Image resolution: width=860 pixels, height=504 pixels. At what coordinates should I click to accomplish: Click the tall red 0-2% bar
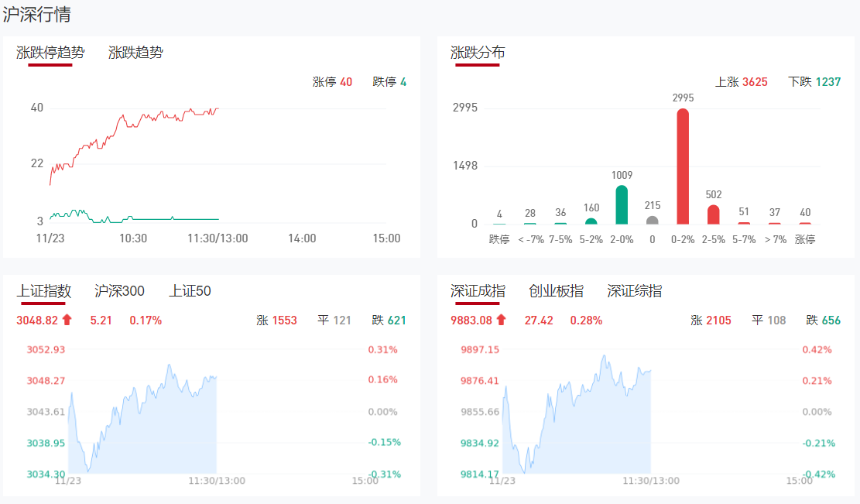click(x=683, y=166)
